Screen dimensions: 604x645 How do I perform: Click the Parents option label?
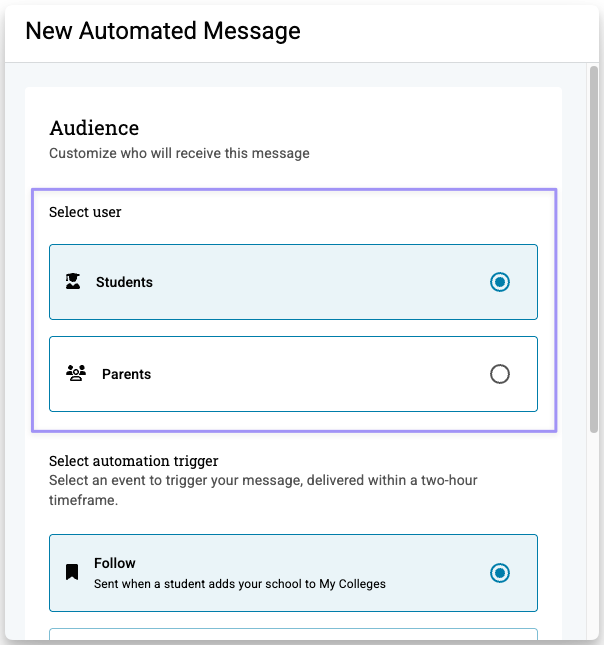pyautogui.click(x=126, y=374)
